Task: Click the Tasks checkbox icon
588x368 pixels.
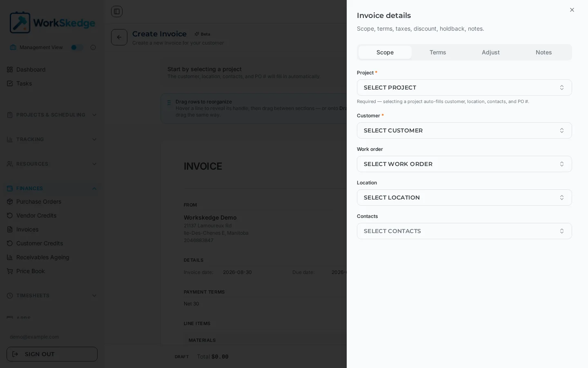Action: coord(10,83)
